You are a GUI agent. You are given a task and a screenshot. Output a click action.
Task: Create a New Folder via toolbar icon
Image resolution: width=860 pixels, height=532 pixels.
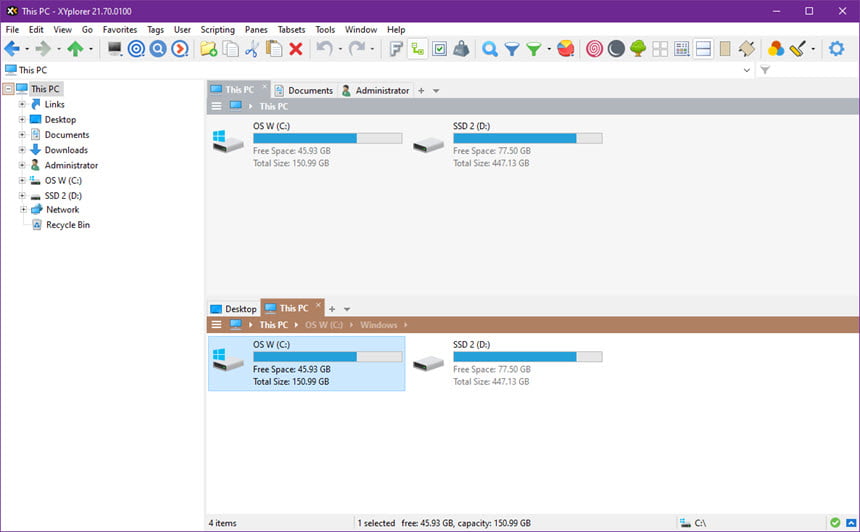click(x=208, y=49)
